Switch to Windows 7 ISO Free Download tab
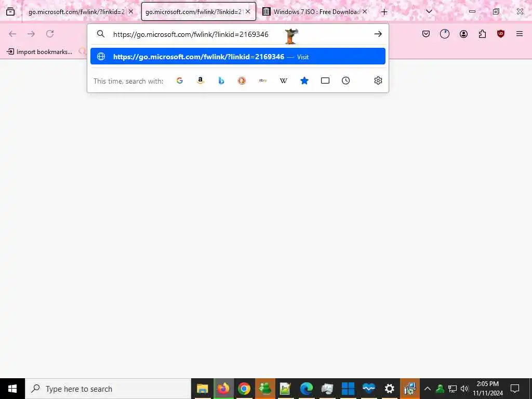Screen dimensions: 532x399 click(316, 11)
